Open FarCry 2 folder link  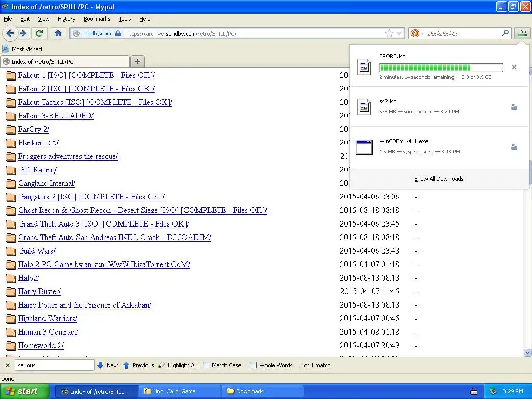click(34, 129)
